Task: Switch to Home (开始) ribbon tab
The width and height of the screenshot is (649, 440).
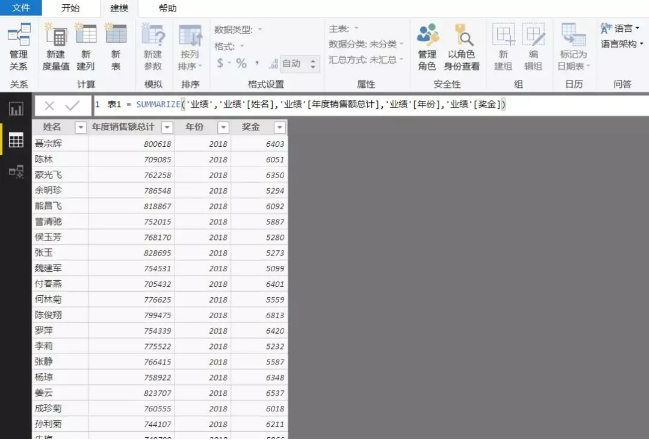Action: [x=70, y=8]
